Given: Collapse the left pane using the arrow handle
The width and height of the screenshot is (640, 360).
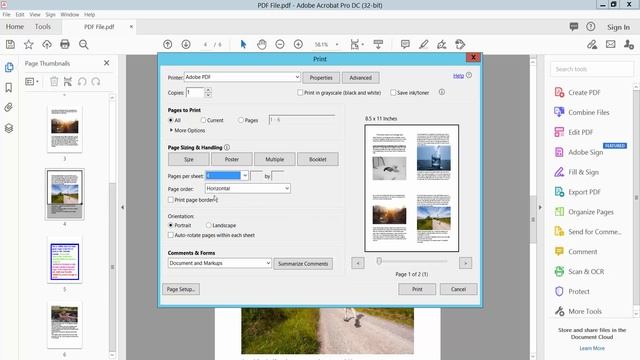Looking at the screenshot, I should [122, 207].
